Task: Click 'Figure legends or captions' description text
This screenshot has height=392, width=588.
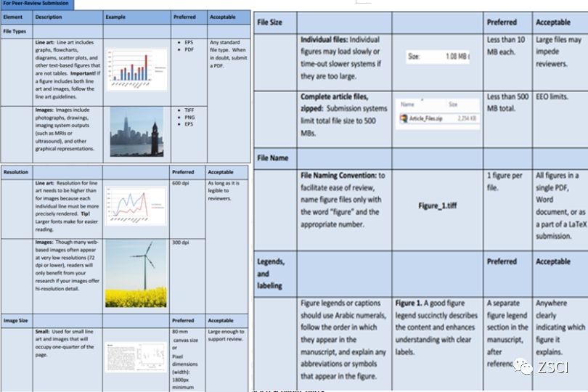Action: coord(343,340)
